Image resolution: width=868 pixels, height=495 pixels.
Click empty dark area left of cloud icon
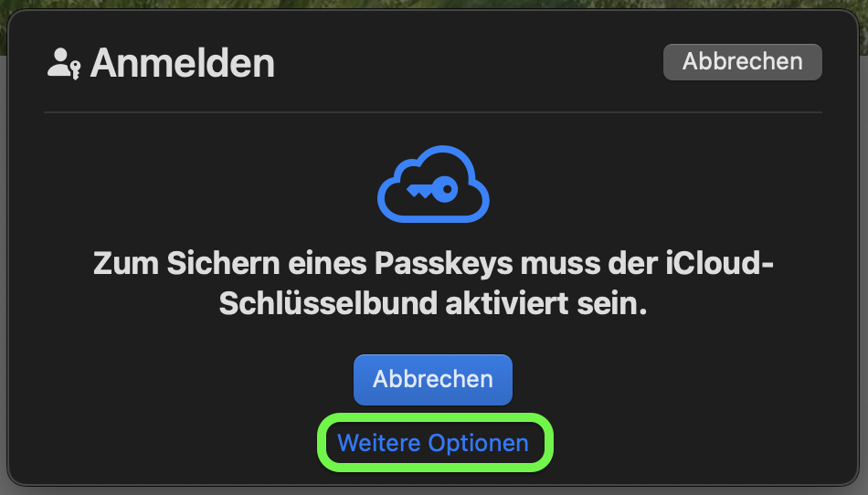210,184
